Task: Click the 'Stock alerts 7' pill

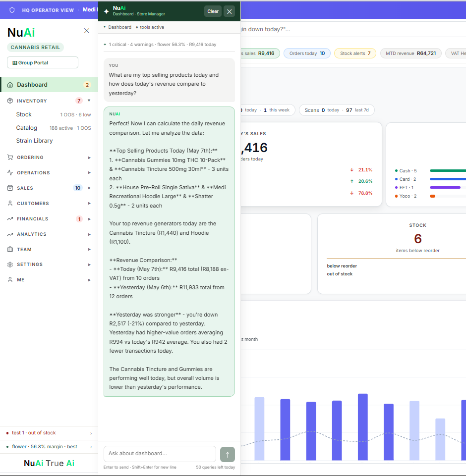Action: click(355, 53)
